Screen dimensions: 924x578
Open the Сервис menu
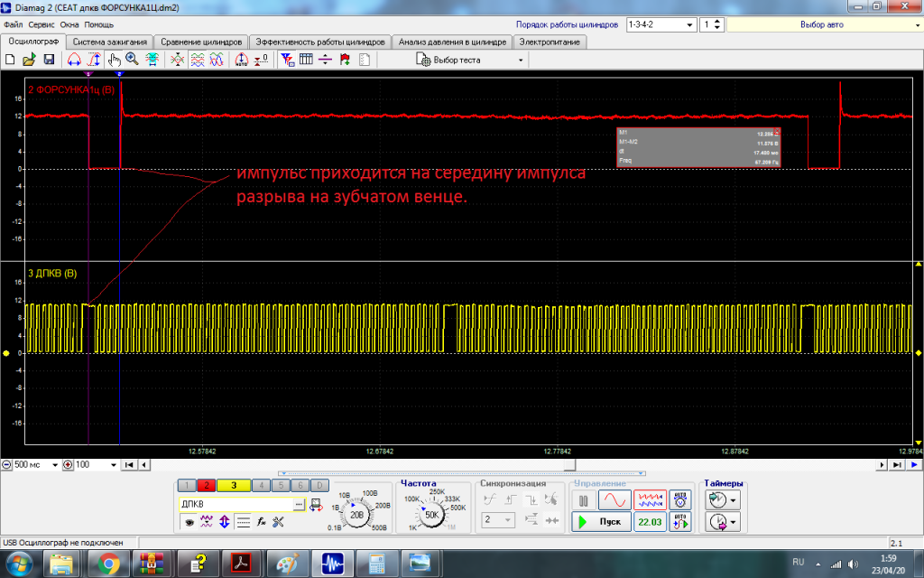[42, 24]
